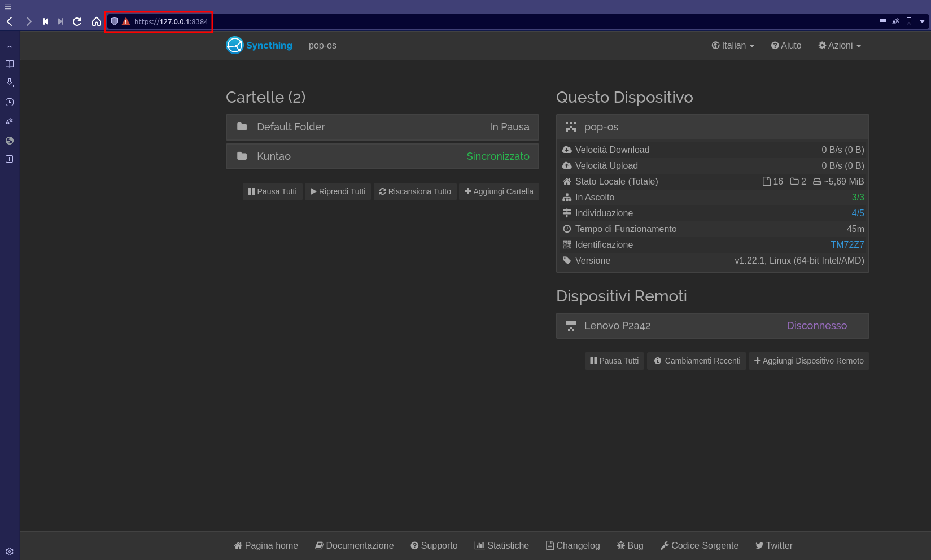Go back in browser history
This screenshot has height=560, width=931.
10,21
